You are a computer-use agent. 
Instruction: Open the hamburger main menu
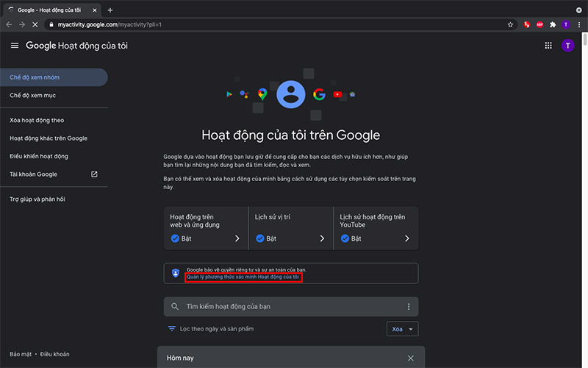(x=15, y=46)
